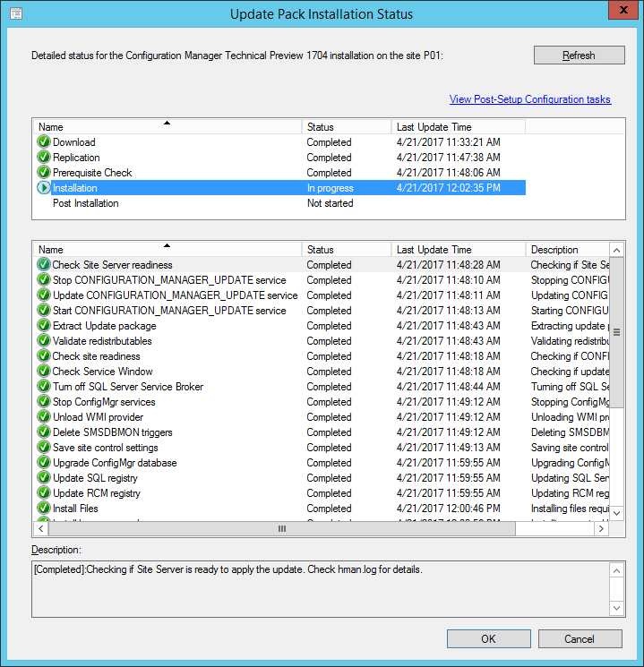Click the in-progress play icon beside Installation
The image size is (644, 667).
click(43, 188)
